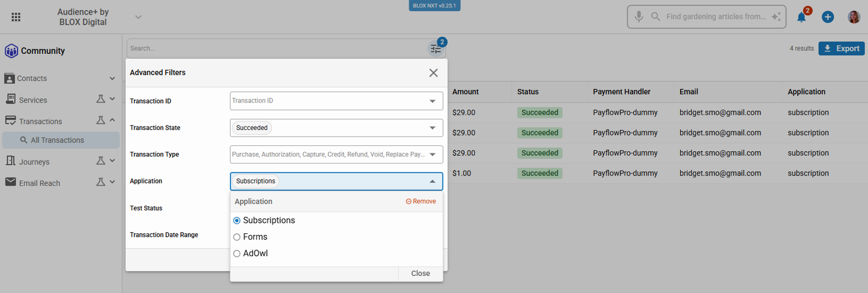
Task: Close the Advanced Filters panel
Action: click(433, 73)
